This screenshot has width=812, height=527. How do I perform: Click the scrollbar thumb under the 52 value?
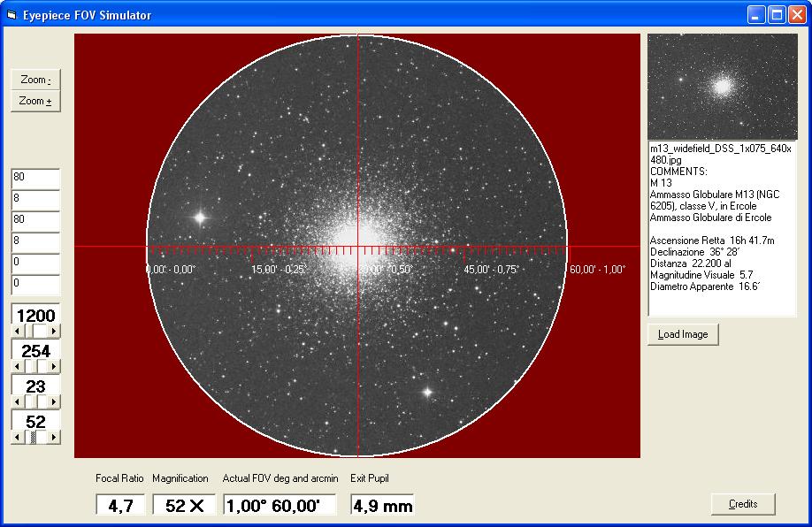(34, 438)
